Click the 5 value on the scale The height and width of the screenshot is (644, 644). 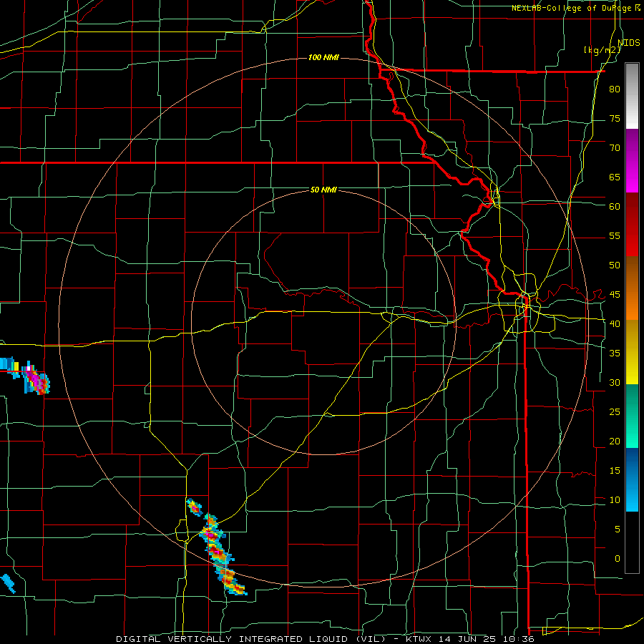[618, 530]
